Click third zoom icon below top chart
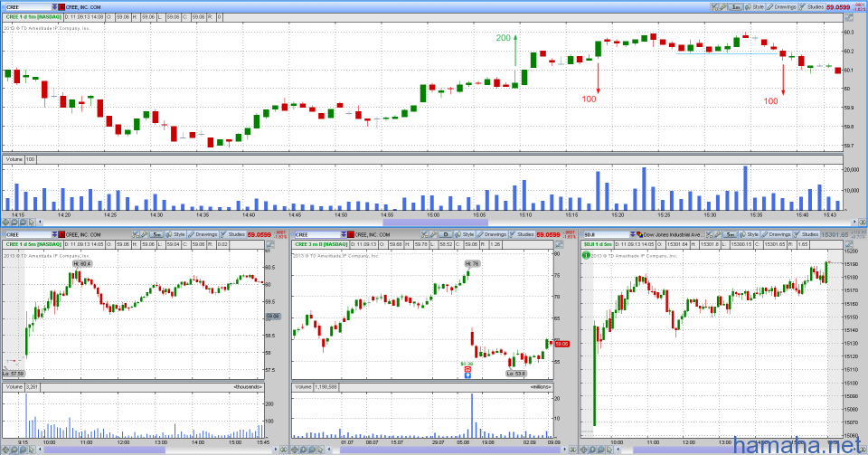The width and height of the screenshot is (868, 455). pyautogui.click(x=24, y=222)
